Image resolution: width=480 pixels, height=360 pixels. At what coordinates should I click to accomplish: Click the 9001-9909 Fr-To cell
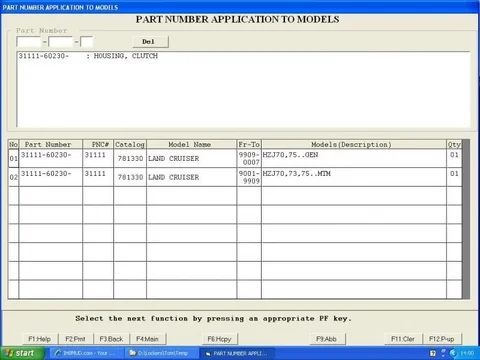(249, 177)
